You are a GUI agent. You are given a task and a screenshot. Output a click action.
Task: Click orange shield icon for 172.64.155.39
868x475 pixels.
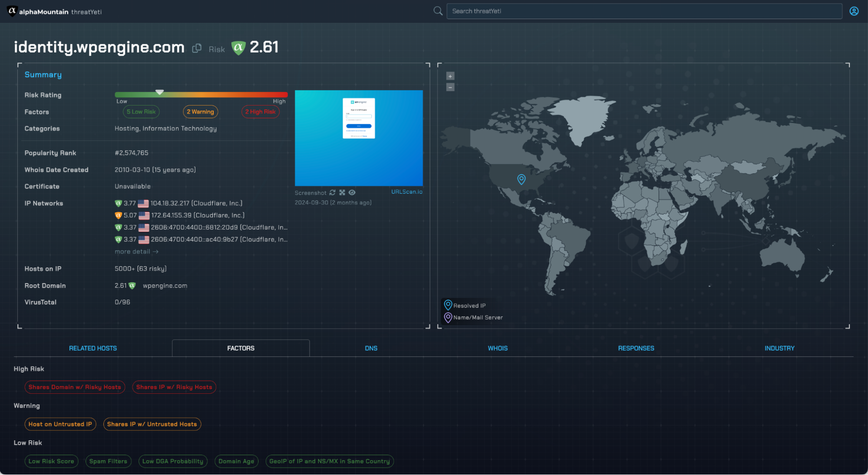[x=118, y=215]
